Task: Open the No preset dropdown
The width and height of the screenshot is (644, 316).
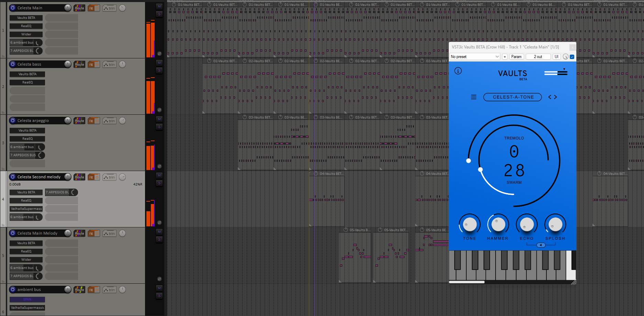Action: (x=475, y=57)
